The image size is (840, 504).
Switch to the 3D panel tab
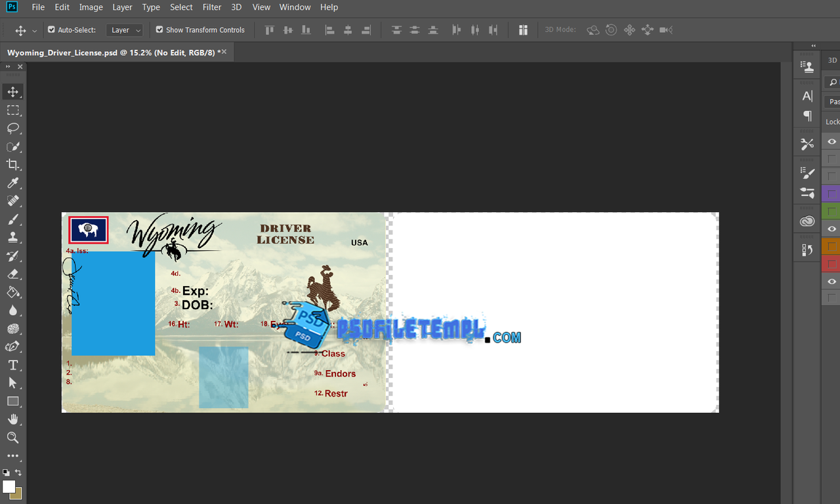tap(832, 60)
